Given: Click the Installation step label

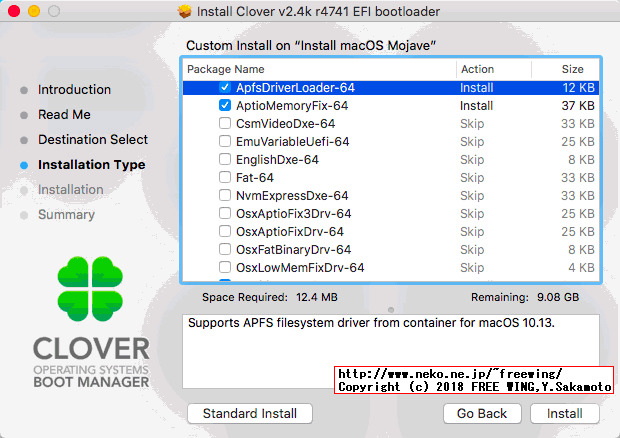Looking at the screenshot, I should [x=71, y=190].
